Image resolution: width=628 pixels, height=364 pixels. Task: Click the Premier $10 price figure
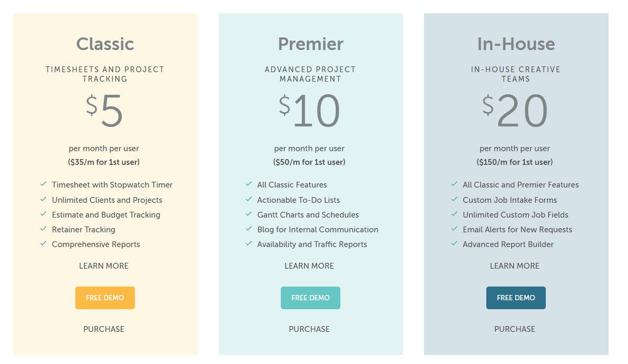(310, 112)
